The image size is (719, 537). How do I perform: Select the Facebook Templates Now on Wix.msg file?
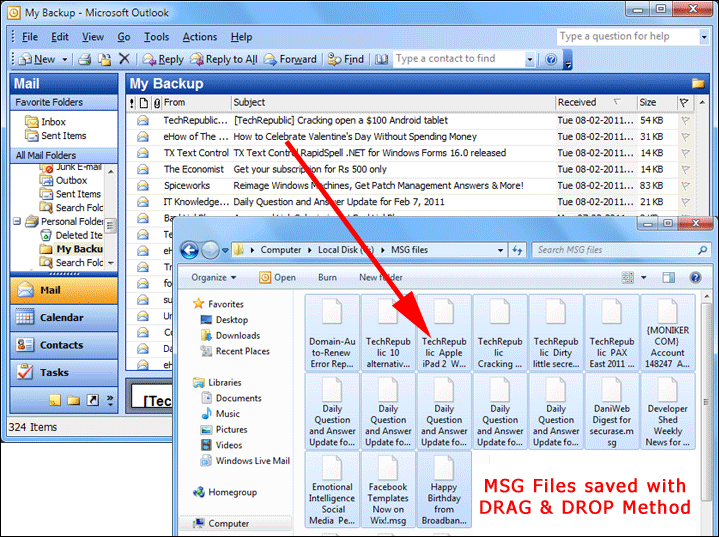388,489
